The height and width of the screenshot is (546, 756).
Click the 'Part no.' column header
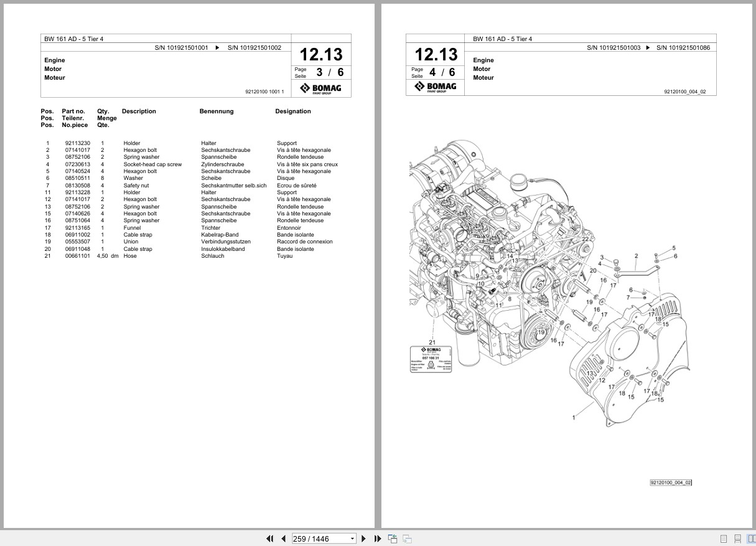click(73, 111)
